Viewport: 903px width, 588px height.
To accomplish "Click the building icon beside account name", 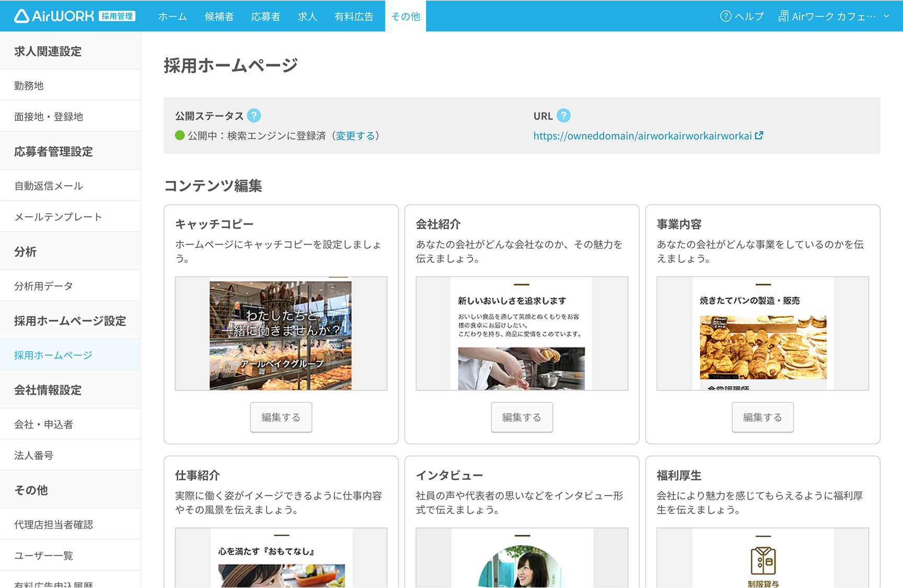I will pyautogui.click(x=783, y=16).
